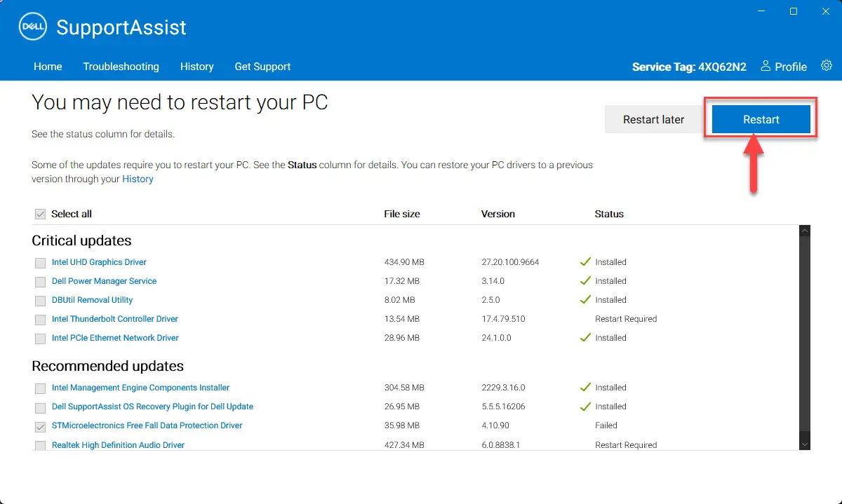
Task: Click Restart Required status for Realtek driver
Action: click(626, 445)
